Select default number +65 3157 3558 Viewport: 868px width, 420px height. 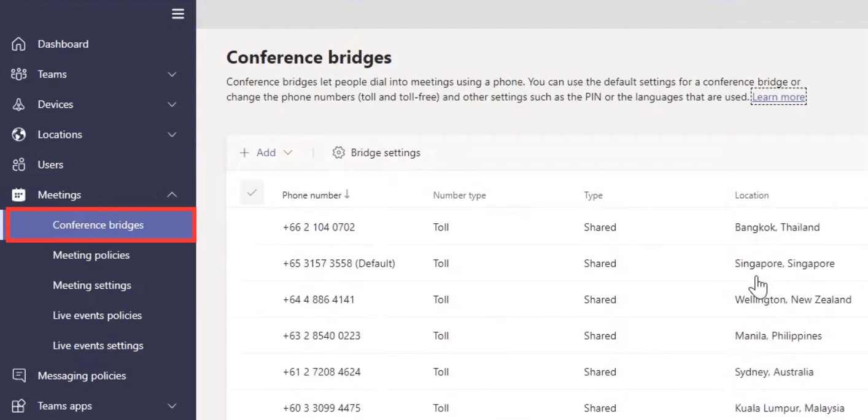click(x=339, y=263)
